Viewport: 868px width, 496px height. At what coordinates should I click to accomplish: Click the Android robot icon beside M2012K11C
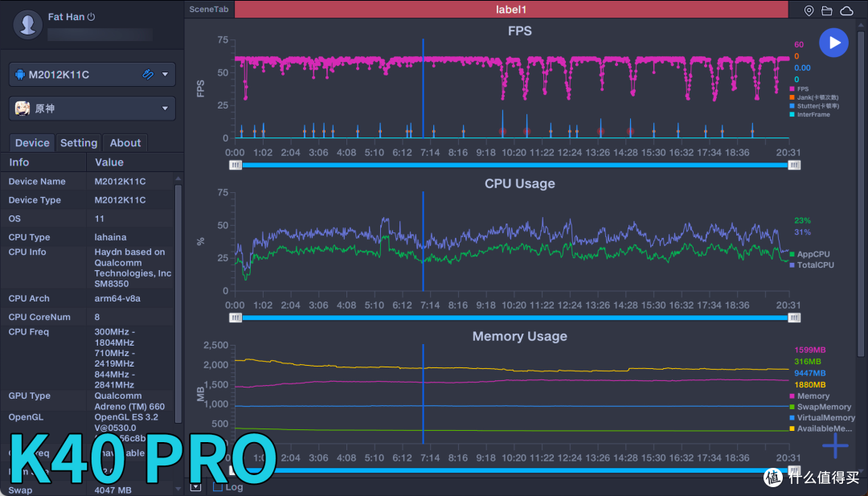19,75
